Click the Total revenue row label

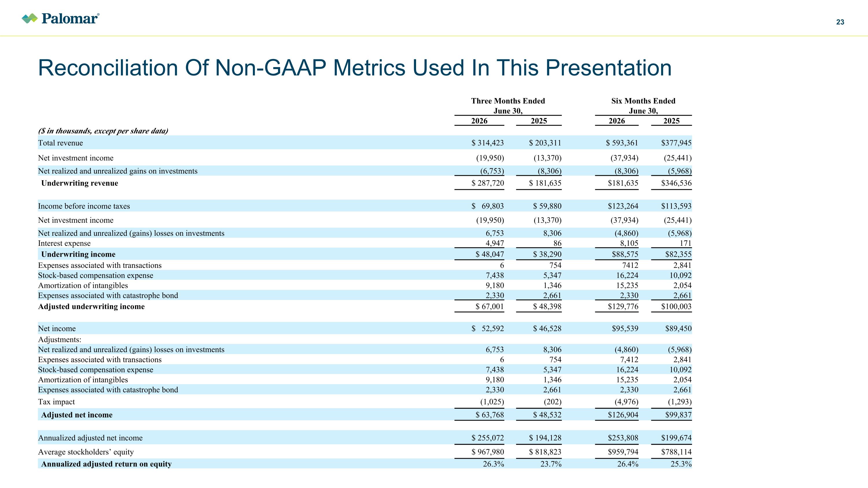[60, 143]
